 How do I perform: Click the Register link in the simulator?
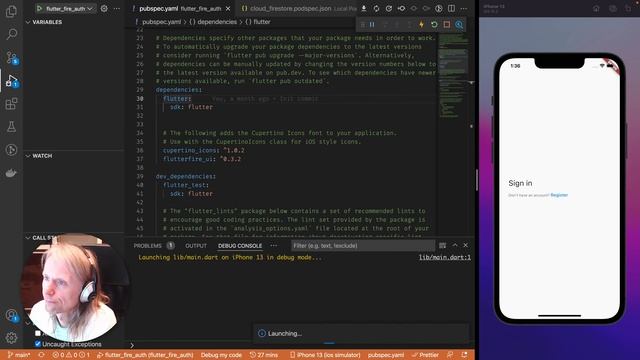pos(559,195)
